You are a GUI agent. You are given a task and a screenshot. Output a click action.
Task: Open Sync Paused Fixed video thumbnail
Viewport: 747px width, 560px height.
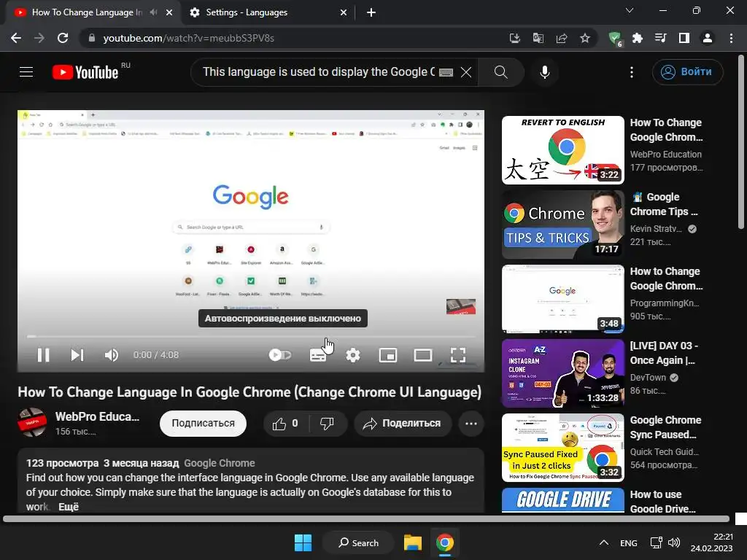coord(562,447)
